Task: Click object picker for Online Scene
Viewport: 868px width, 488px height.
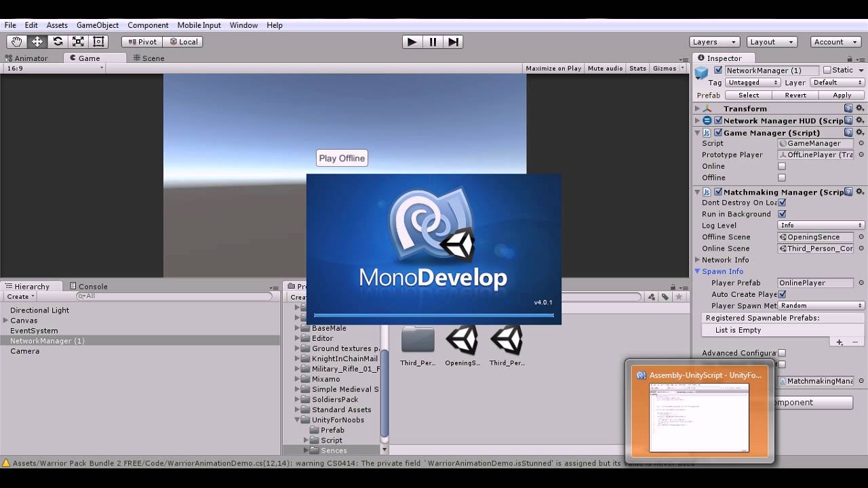Action: coord(861,249)
